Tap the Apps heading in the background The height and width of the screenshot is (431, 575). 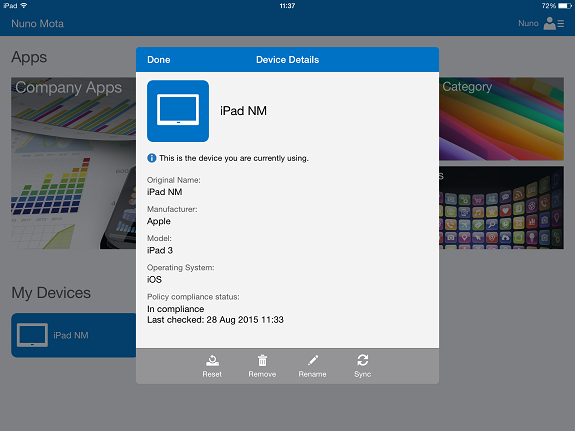(29, 58)
